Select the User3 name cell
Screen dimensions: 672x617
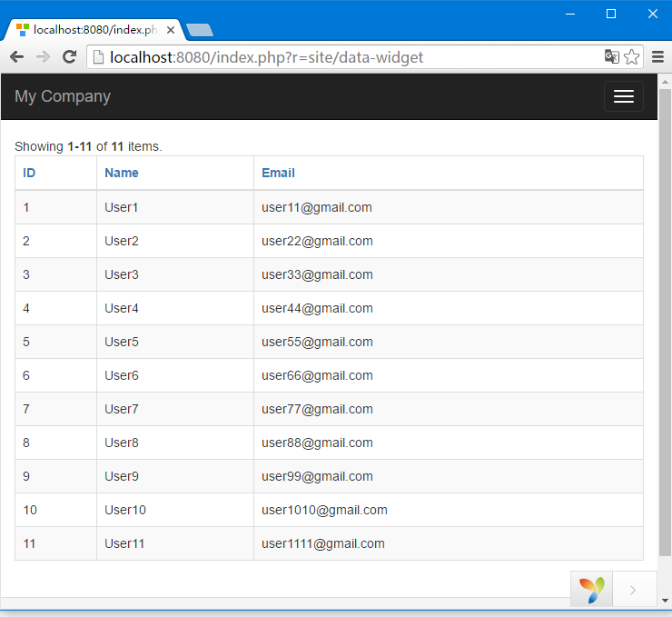coord(175,274)
